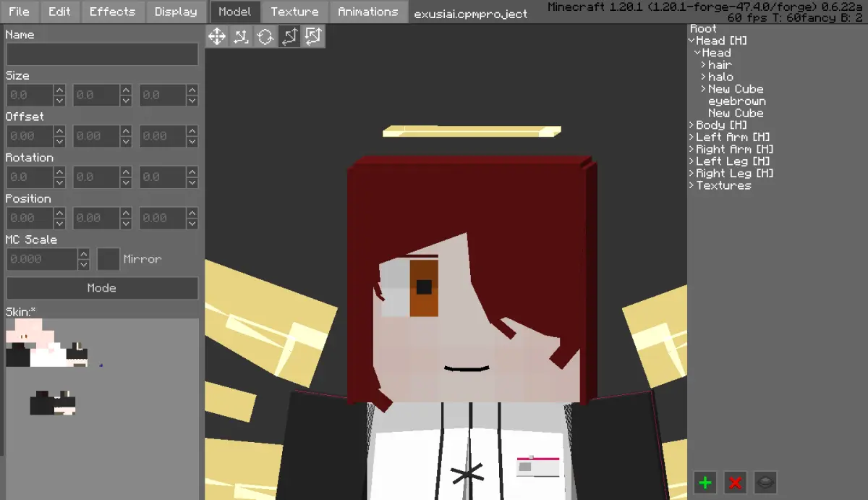The width and height of the screenshot is (868, 500).
Task: Select the offset axes tool icon
Action: tap(241, 36)
